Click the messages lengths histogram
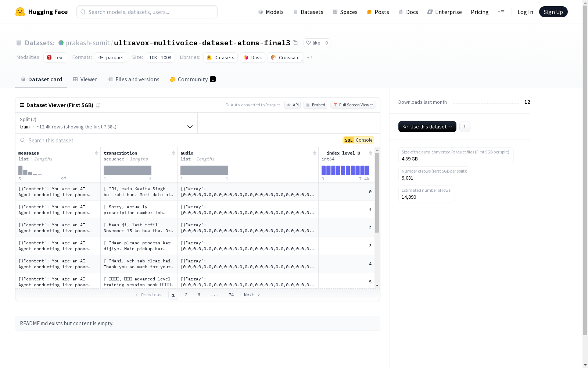Screen dimensions: 588x368 click(x=42, y=170)
